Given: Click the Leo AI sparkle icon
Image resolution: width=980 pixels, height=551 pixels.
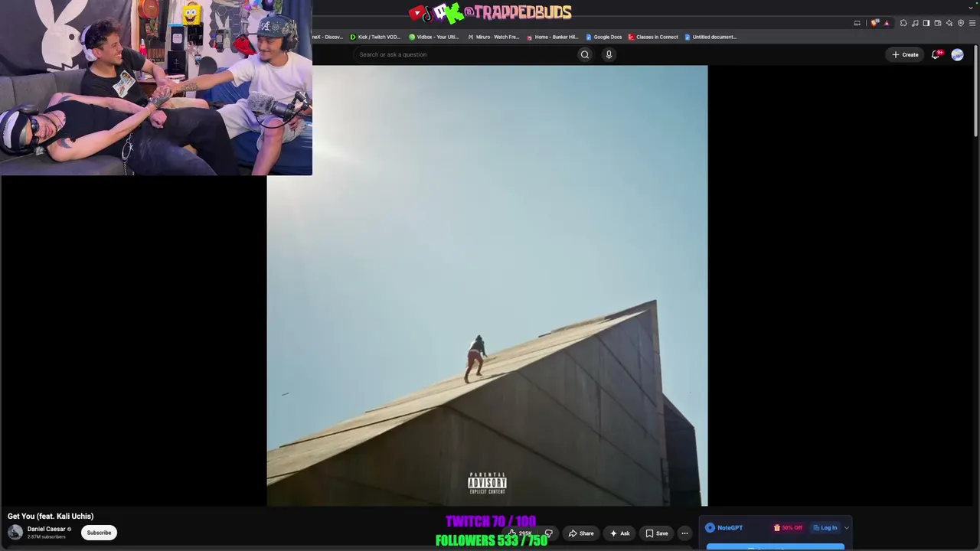Looking at the screenshot, I should pos(949,23).
